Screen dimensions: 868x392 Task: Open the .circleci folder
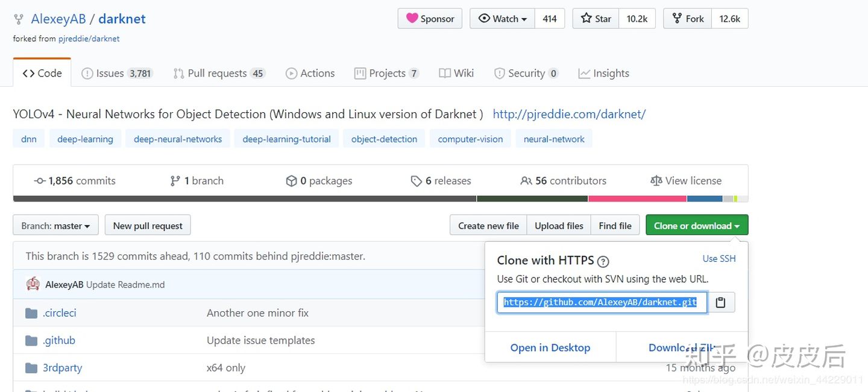59,313
